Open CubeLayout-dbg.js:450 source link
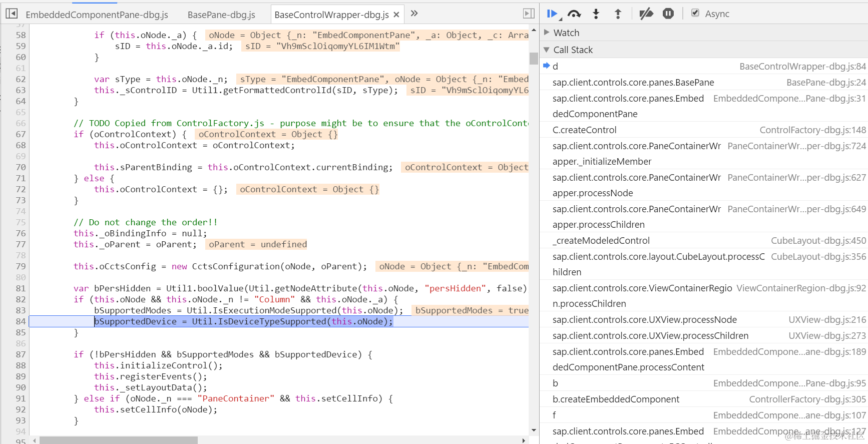 click(x=818, y=241)
